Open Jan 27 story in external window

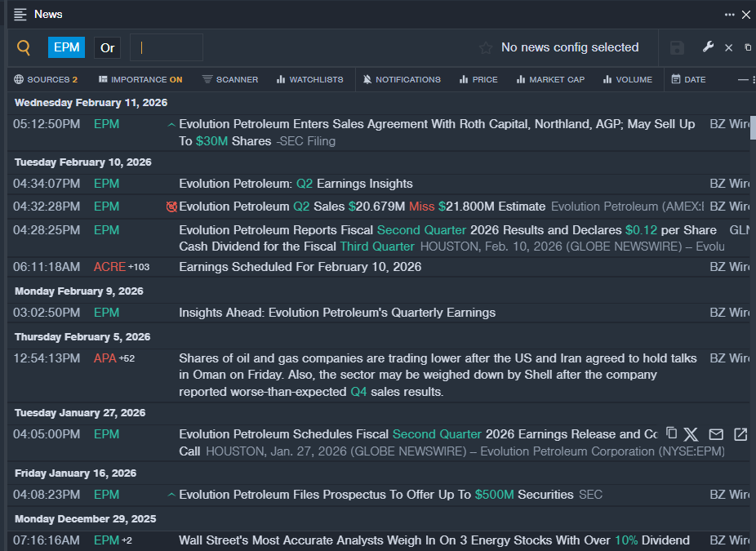tap(740, 434)
